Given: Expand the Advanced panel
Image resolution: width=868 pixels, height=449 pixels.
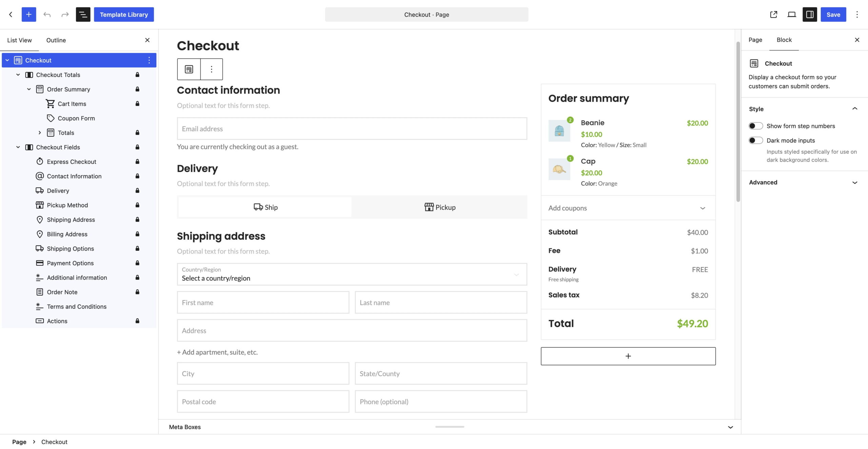Looking at the screenshot, I should point(855,183).
